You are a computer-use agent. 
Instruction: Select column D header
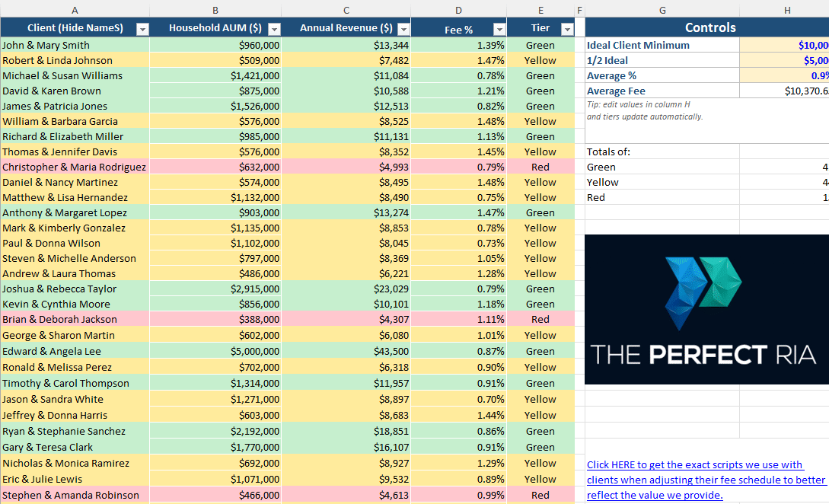458,10
